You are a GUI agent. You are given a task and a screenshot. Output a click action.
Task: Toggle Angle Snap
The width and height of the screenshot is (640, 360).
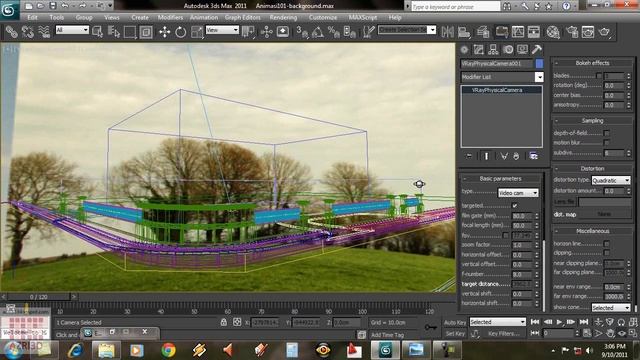point(318,32)
